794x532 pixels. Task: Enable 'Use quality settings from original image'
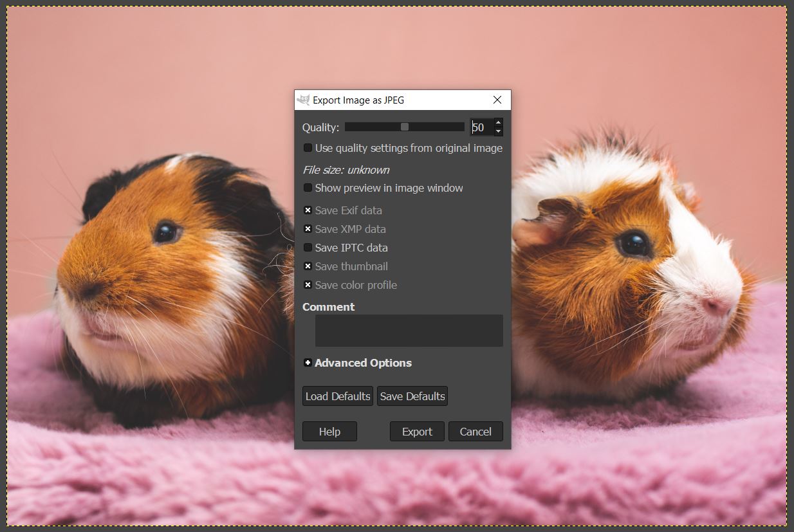tap(308, 147)
